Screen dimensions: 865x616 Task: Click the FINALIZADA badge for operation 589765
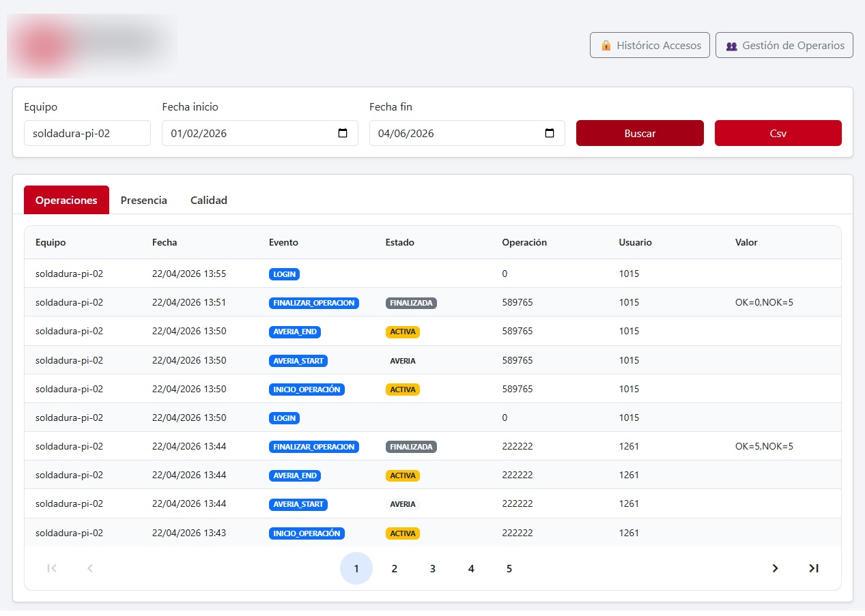pos(411,303)
